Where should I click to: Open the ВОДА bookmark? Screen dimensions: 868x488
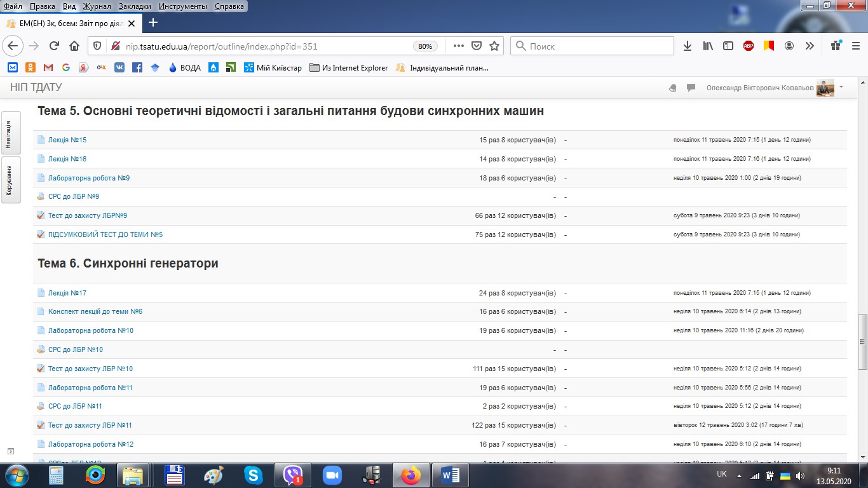[184, 67]
